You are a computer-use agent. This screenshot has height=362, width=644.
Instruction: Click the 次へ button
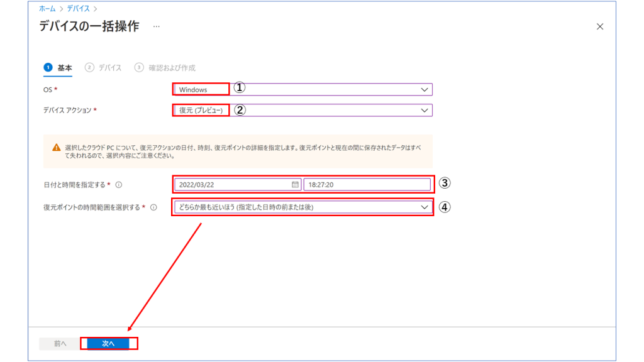(x=108, y=344)
